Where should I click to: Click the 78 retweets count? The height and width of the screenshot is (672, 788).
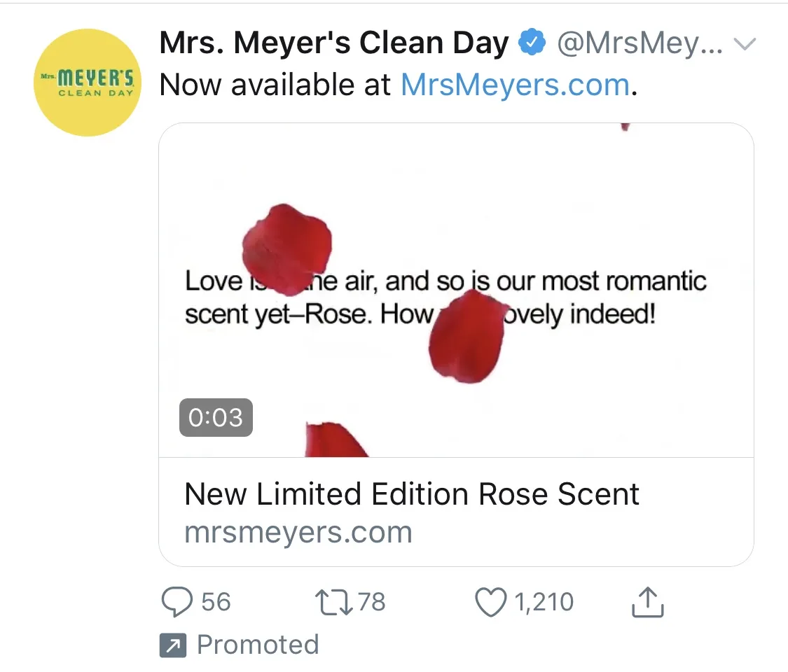click(371, 602)
